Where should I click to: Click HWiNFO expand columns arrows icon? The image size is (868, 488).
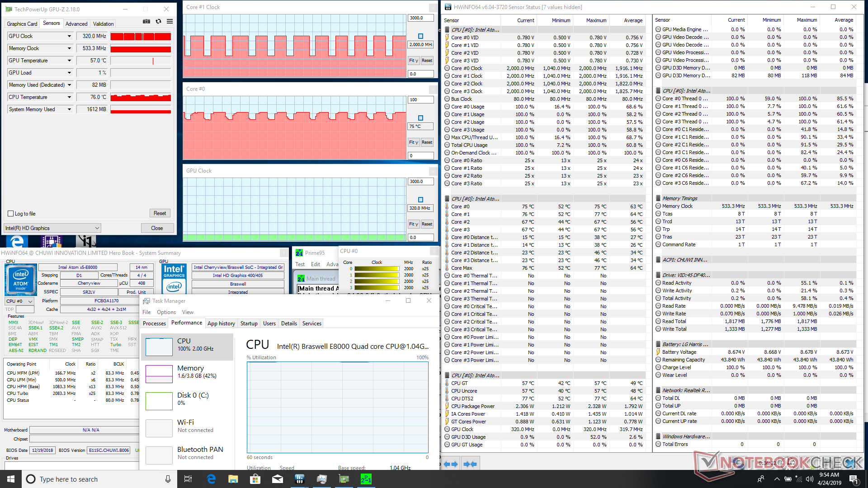[451, 464]
